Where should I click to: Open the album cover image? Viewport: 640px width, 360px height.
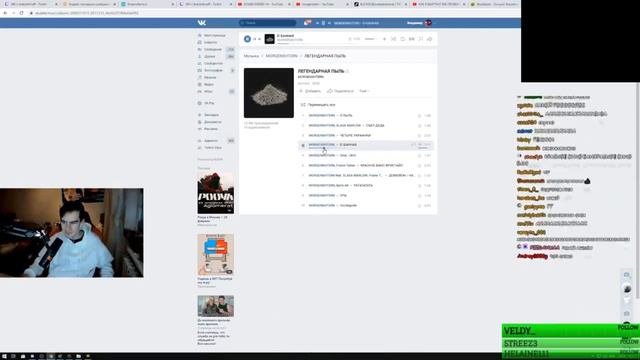269,93
